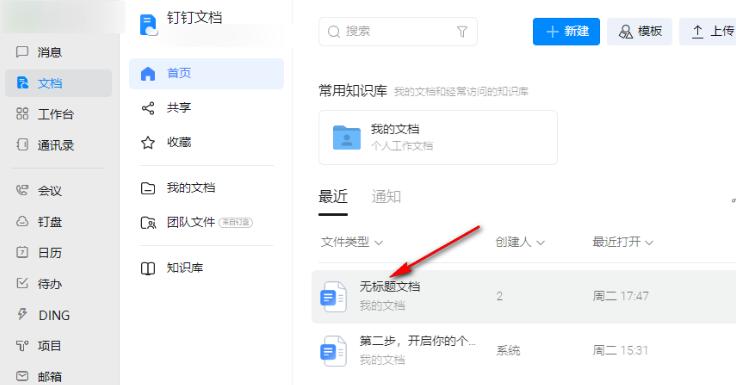The height and width of the screenshot is (385, 736).
Task: Expand the 文件类型 filter dropdown
Action: (x=352, y=242)
